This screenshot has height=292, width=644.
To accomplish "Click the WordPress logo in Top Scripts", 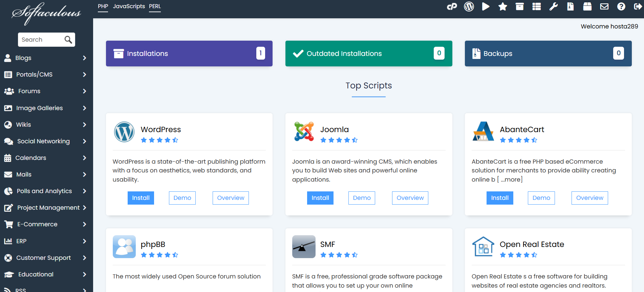I will tap(124, 132).
